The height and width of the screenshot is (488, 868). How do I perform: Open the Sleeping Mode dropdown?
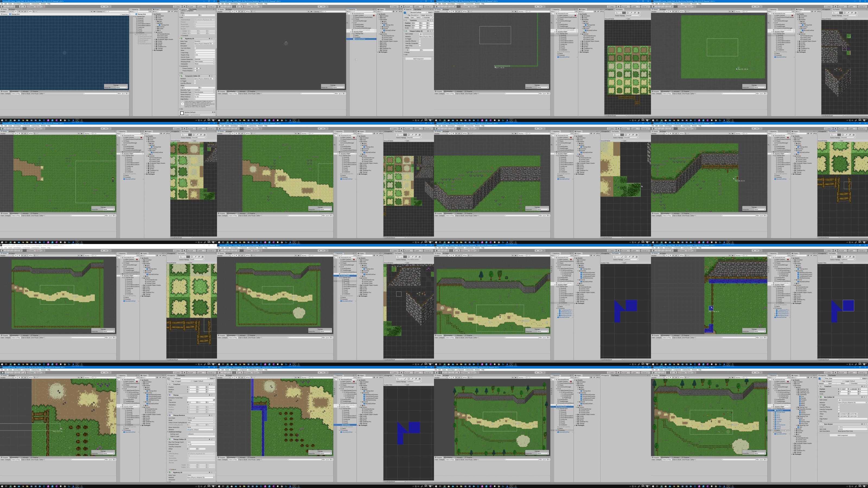204,62
